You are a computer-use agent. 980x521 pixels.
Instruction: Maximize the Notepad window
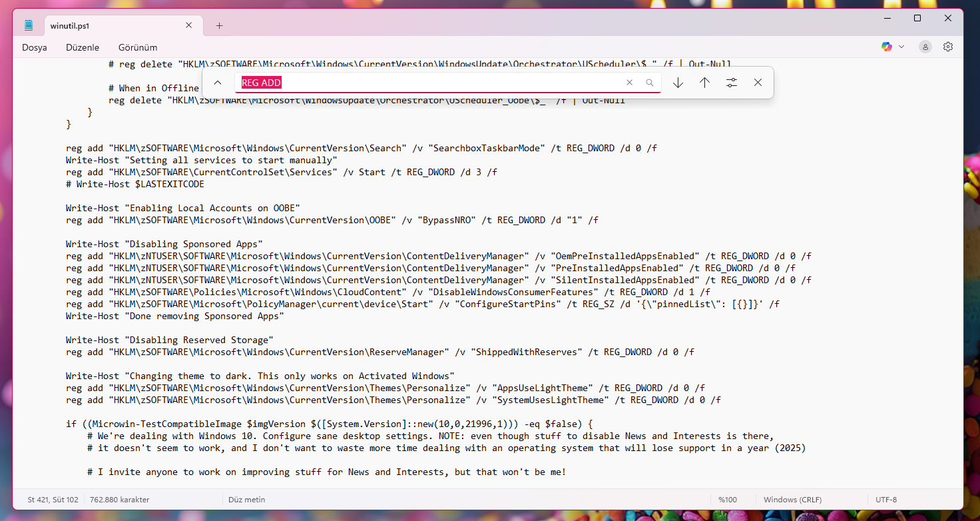point(917,18)
